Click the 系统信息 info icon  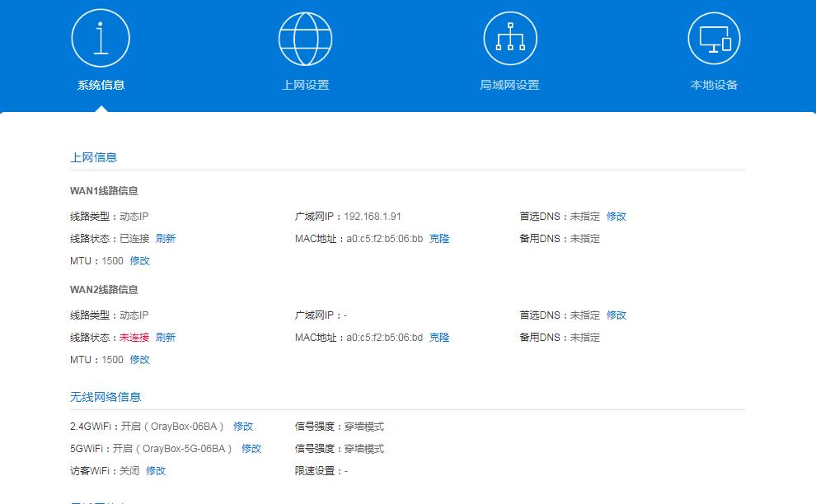[101, 36]
